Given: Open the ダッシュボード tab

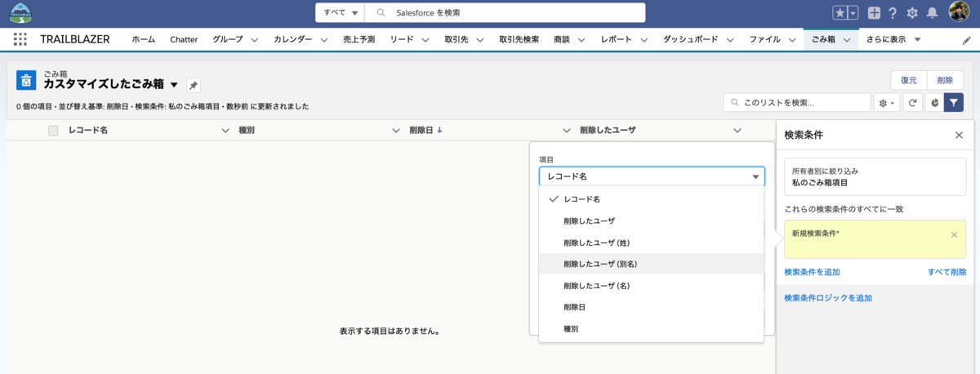Looking at the screenshot, I should (x=690, y=39).
